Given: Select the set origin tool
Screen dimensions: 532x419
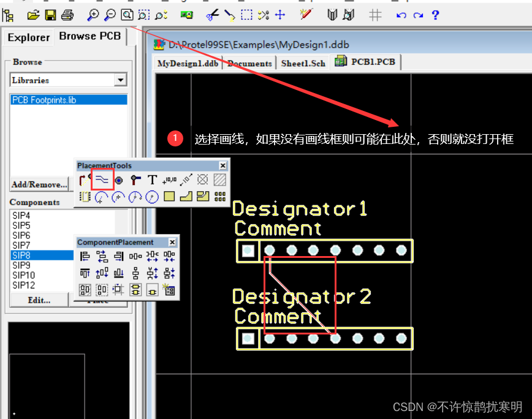Looking at the screenshot, I should 202,179.
